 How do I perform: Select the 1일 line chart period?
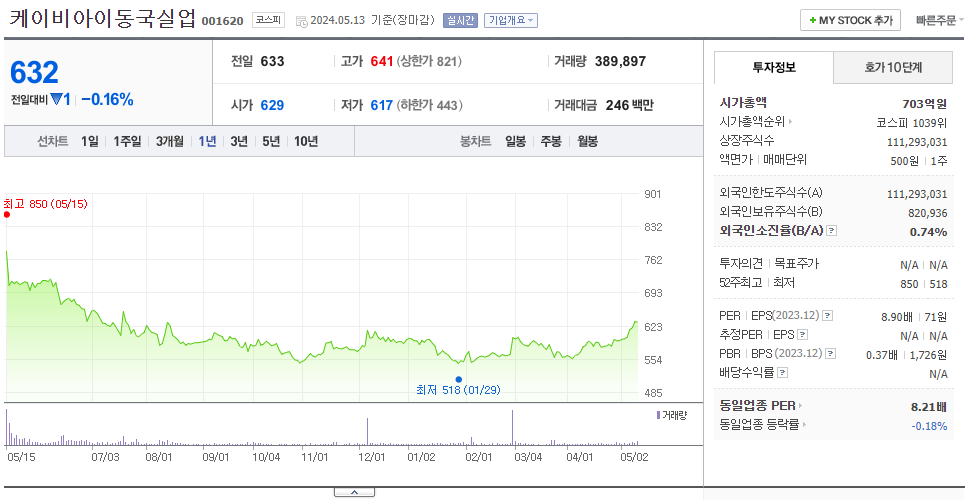coord(90,141)
